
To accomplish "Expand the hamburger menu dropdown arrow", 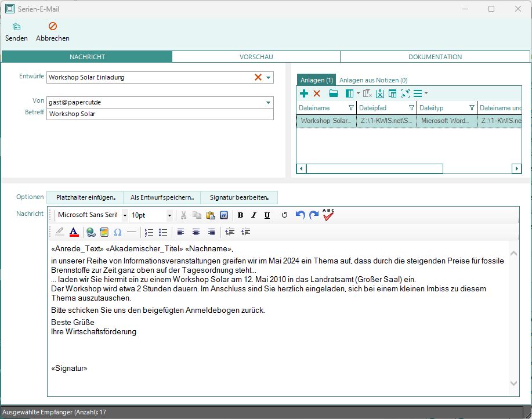I will [x=426, y=93].
